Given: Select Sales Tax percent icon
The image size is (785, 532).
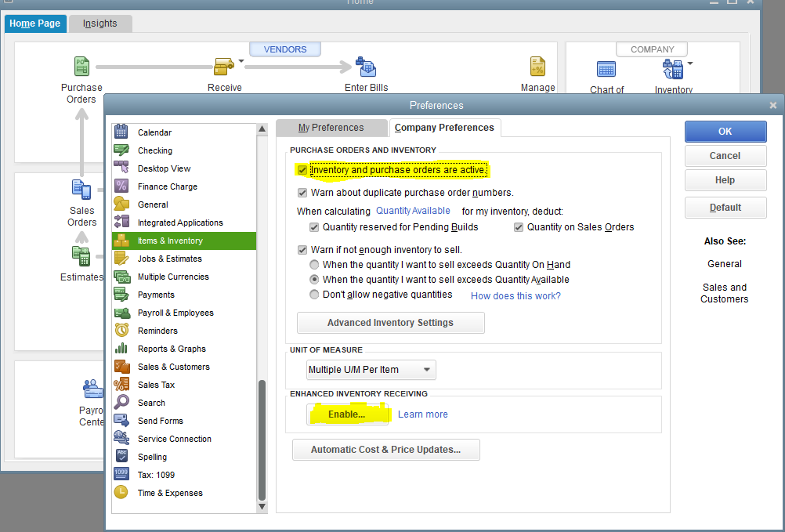Looking at the screenshot, I should tap(121, 385).
